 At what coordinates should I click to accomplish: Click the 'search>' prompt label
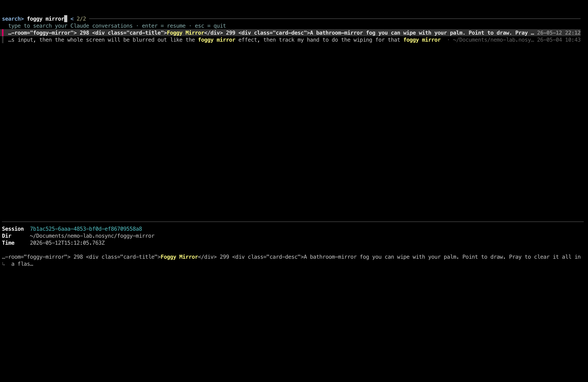(13, 19)
